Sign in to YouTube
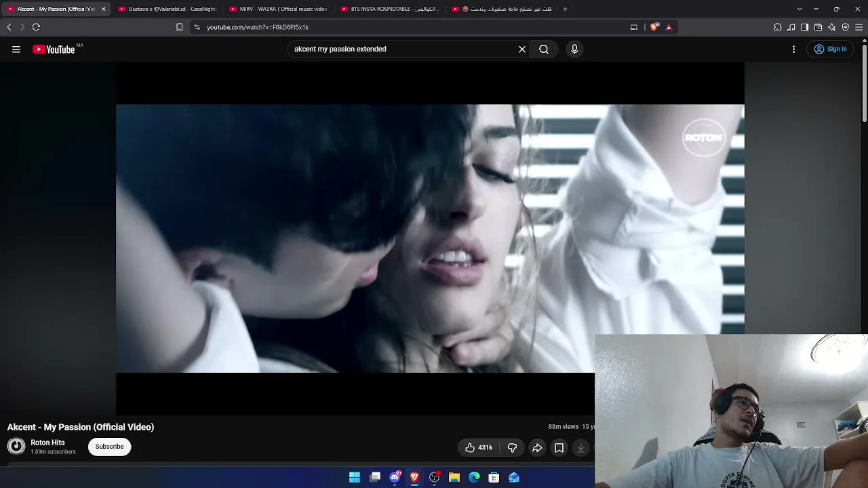This screenshot has width=868, height=488. pyautogui.click(x=831, y=49)
